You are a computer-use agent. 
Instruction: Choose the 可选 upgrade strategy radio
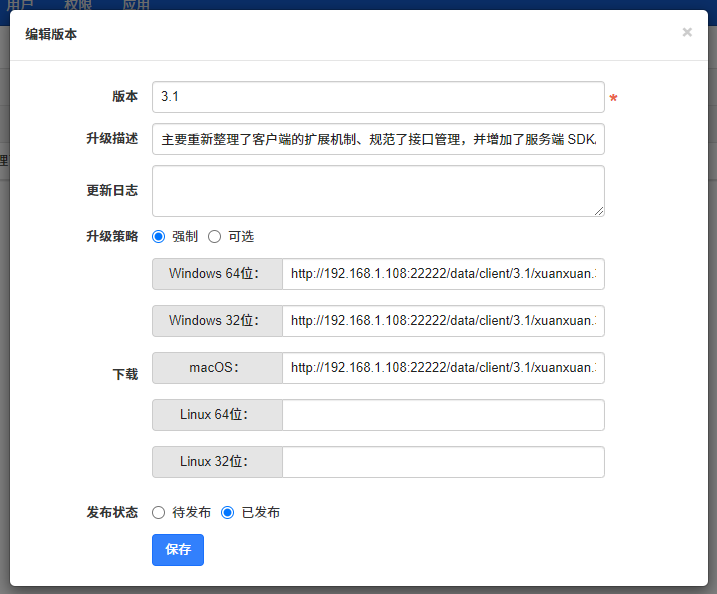[214, 237]
